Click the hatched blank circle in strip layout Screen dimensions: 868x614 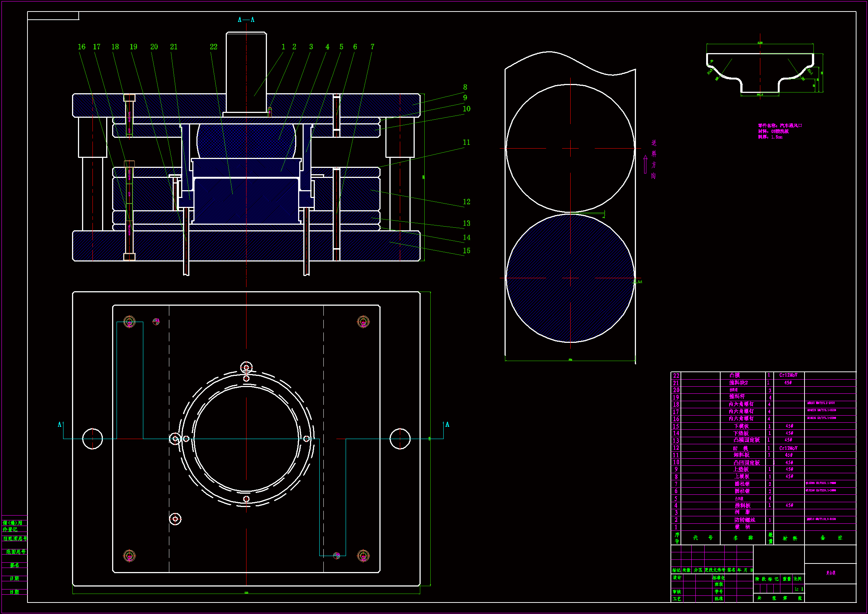click(570, 278)
